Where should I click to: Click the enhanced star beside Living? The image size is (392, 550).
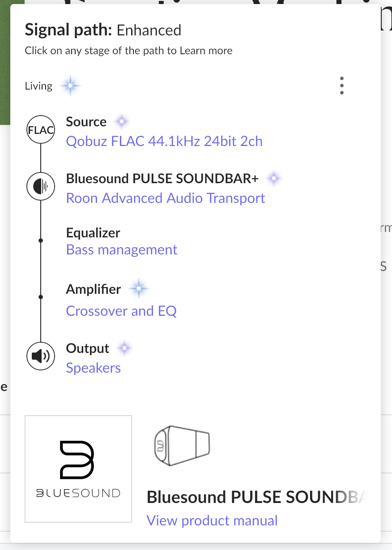click(x=70, y=86)
